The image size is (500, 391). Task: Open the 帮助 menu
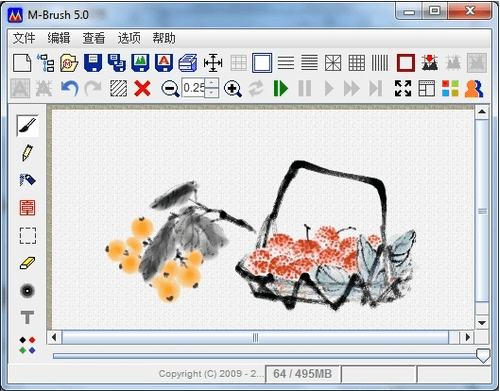pyautogui.click(x=164, y=38)
